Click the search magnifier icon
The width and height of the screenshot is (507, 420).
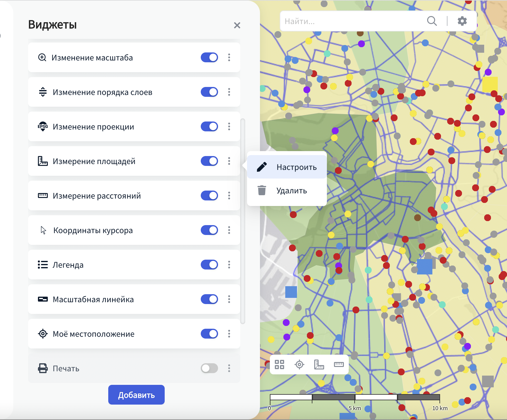(x=432, y=21)
